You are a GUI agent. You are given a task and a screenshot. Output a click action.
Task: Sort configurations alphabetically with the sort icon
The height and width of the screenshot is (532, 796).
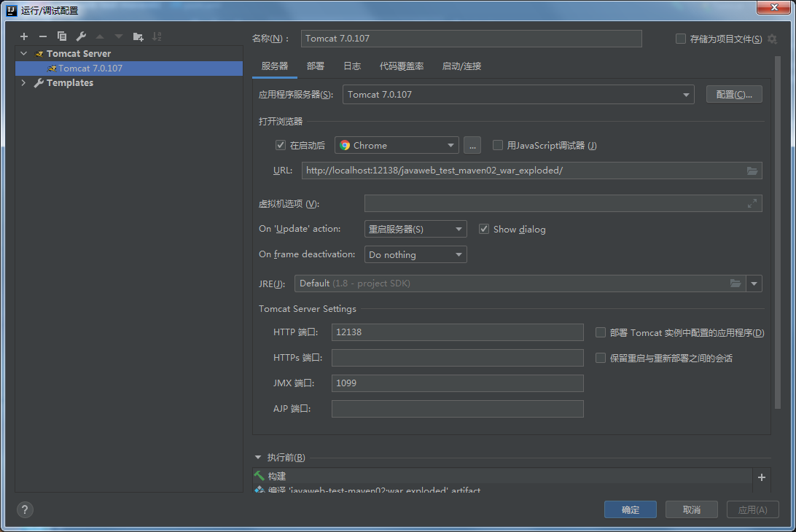pyautogui.click(x=157, y=36)
